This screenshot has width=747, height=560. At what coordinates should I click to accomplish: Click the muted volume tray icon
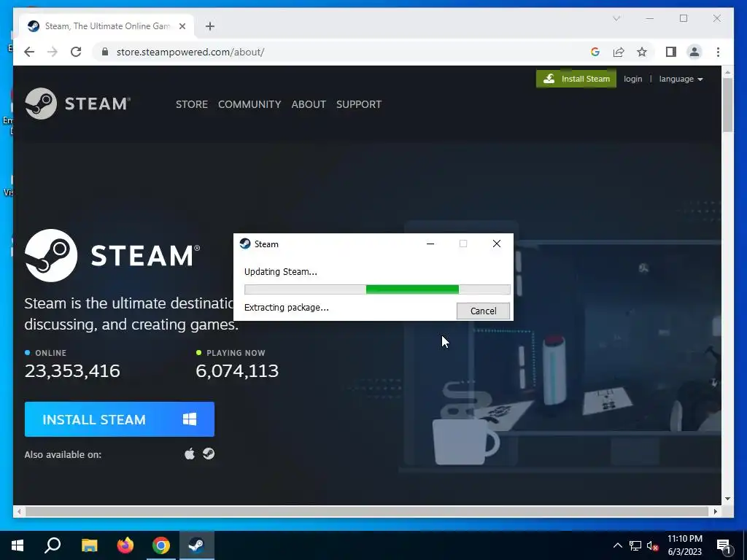(653, 545)
